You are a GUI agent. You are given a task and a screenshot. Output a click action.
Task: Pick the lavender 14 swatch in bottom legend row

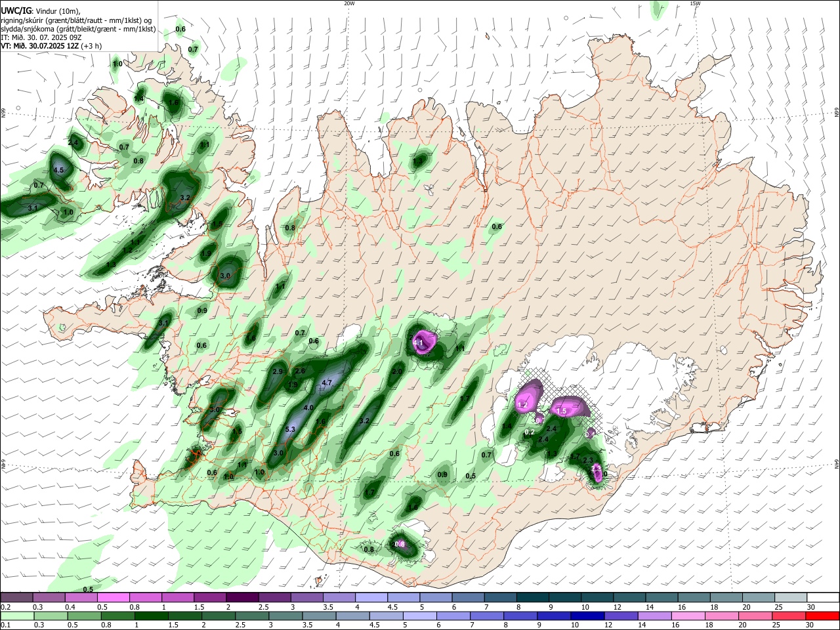click(655, 616)
